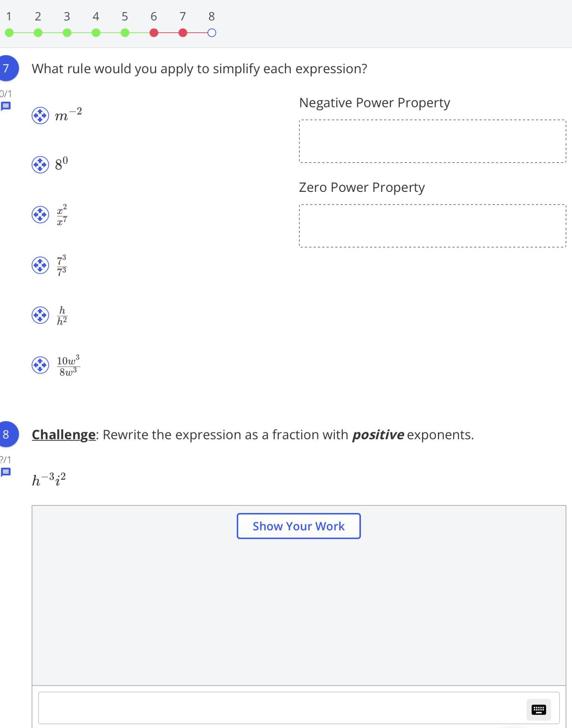Screen dimensions: 572x728
Task: Select the drag handle for x²/x⁷ fraction
Action: coord(40,215)
